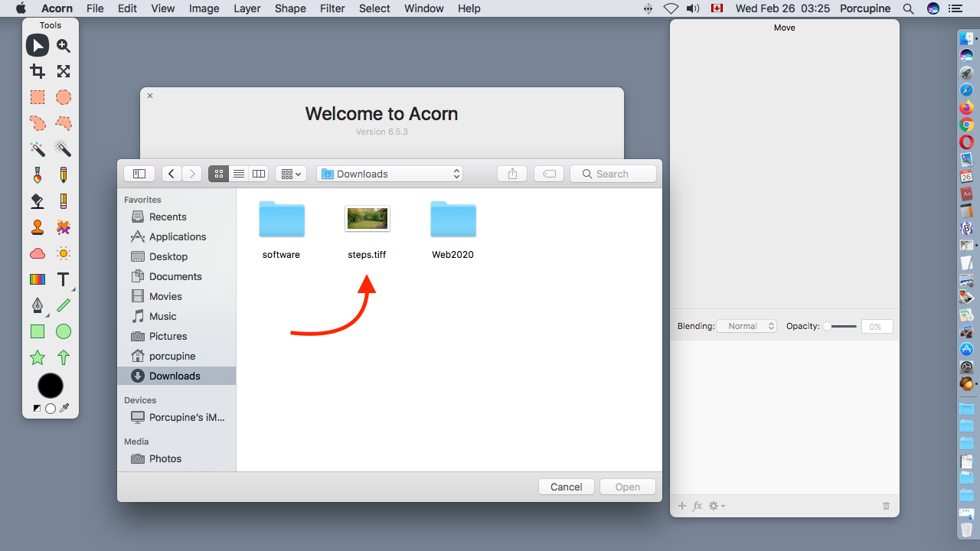Select the Magic Wand tool

tap(38, 149)
